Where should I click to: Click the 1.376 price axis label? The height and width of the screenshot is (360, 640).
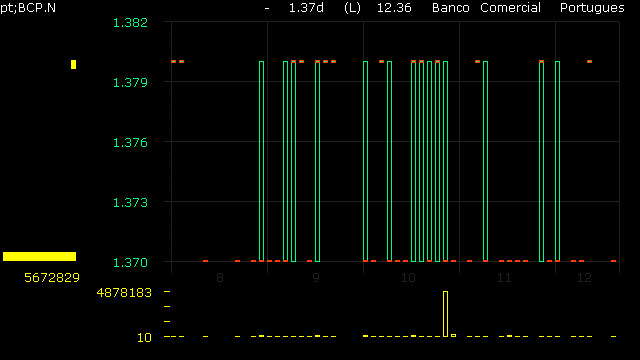click(130, 143)
